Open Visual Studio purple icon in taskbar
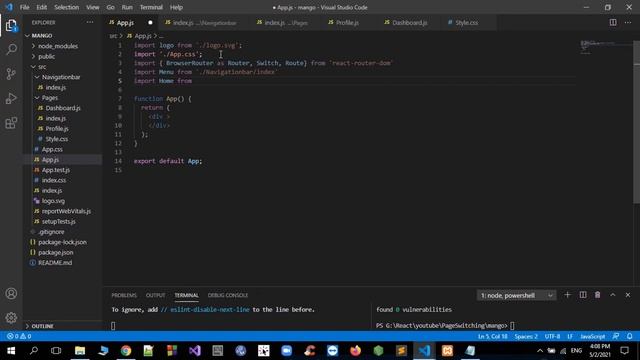The height and width of the screenshot is (360, 640). point(195,351)
